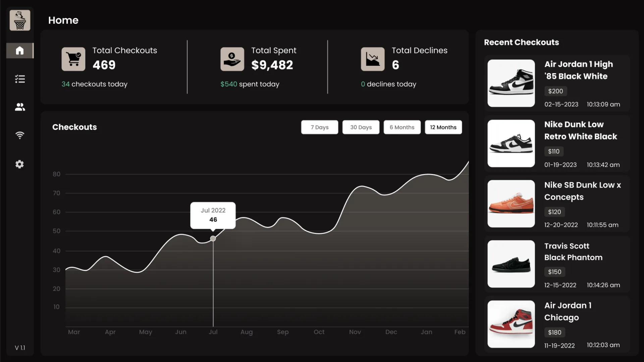Image resolution: width=644 pixels, height=362 pixels.
Task: Click the date 12-20-2022
Action: 561,225
